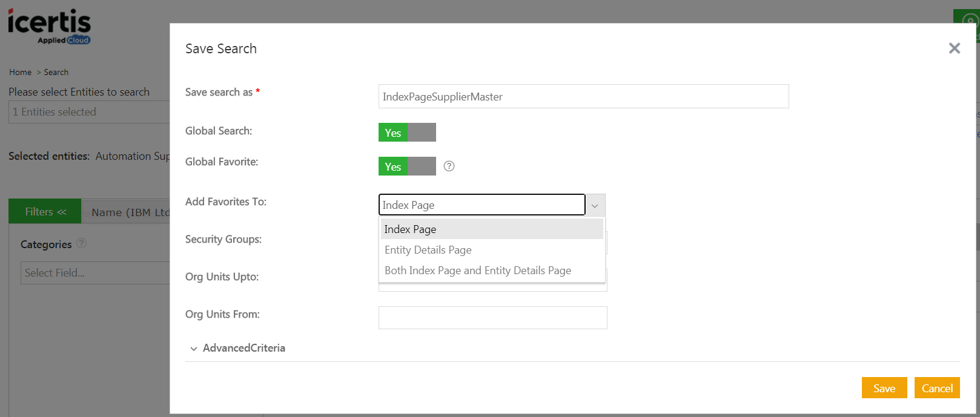The height and width of the screenshot is (417, 980).
Task: Open the Entities selected dropdown
Action: click(88, 112)
